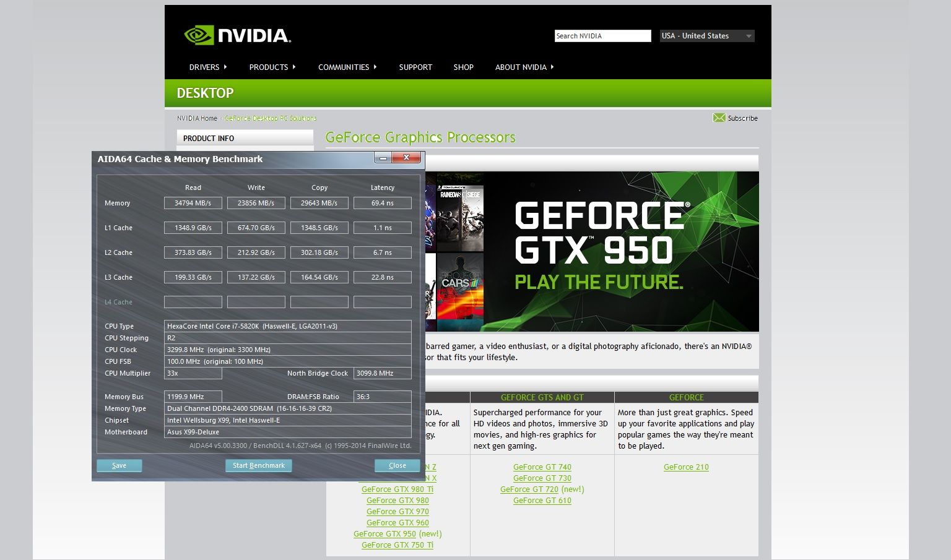This screenshot has width=951, height=560.
Task: Click Motherboard value Asus X99-Deluxe
Action: 288,432
